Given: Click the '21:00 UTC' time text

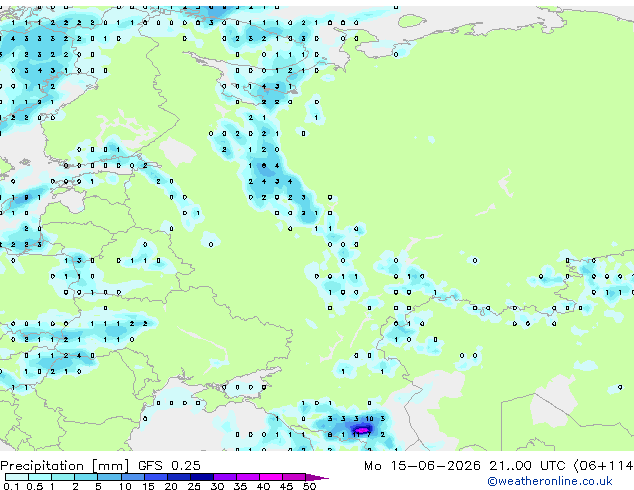Looking at the screenshot, I should (x=527, y=466).
